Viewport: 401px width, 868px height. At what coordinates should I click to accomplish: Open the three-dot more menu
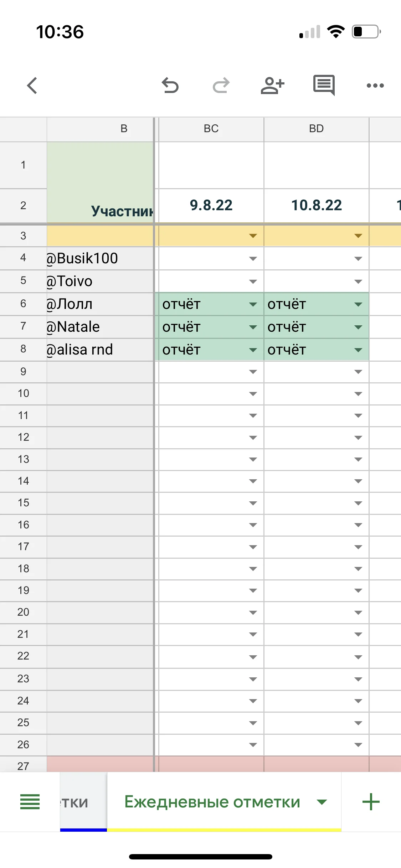coord(375,86)
